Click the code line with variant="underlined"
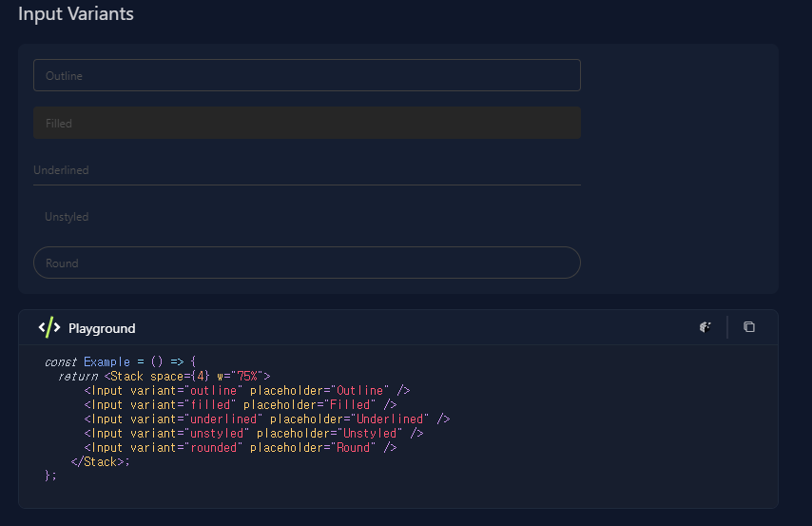 (x=266, y=419)
